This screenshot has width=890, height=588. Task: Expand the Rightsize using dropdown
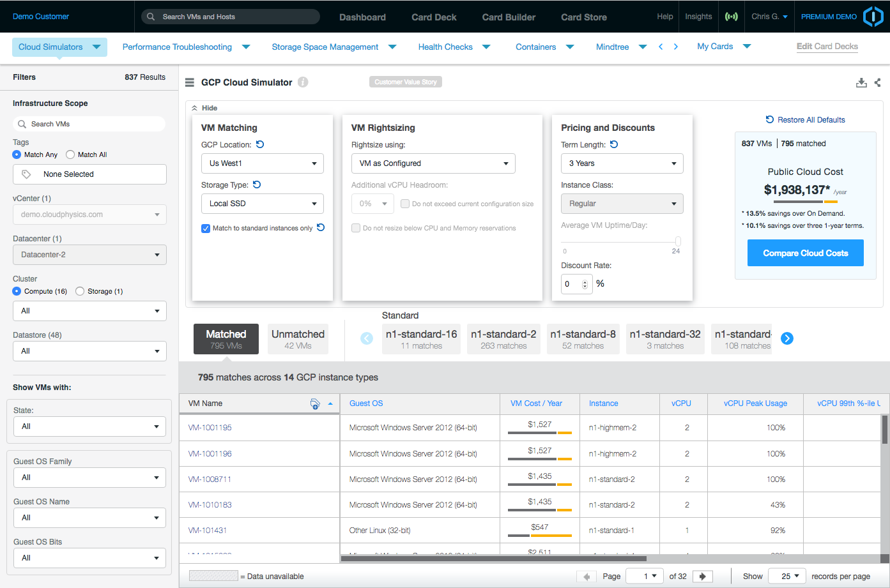(433, 163)
